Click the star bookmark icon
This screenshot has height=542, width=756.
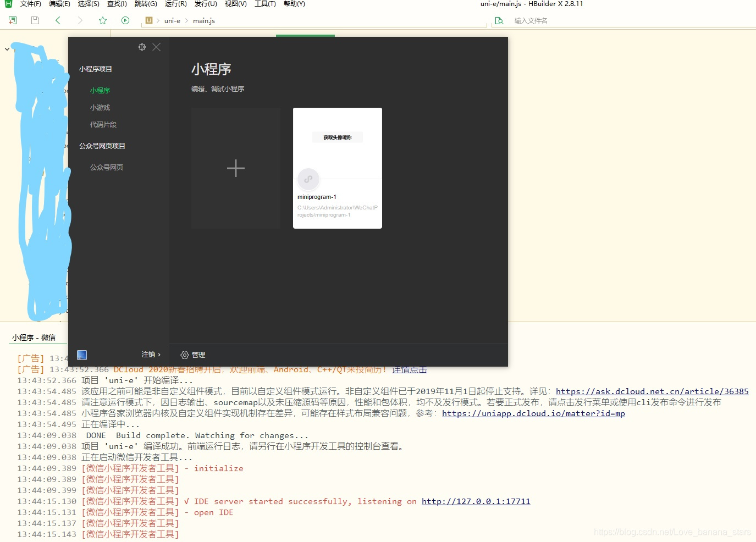click(103, 20)
